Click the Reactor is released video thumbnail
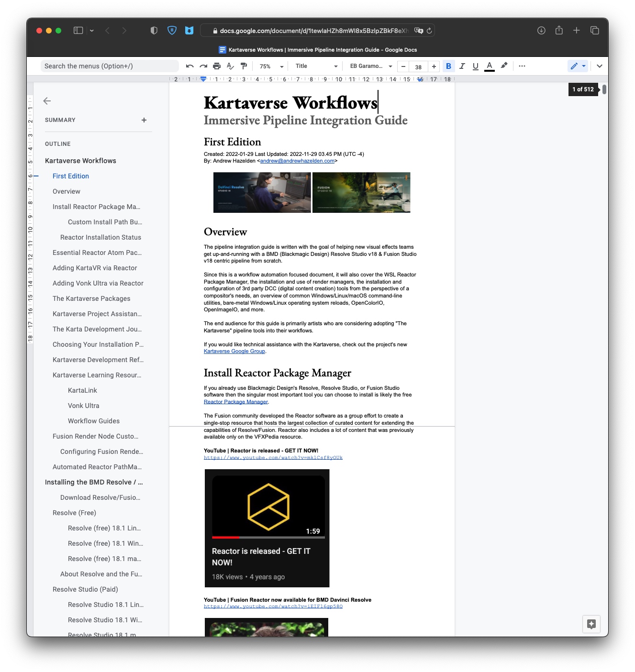The image size is (635, 672). pyautogui.click(x=267, y=528)
